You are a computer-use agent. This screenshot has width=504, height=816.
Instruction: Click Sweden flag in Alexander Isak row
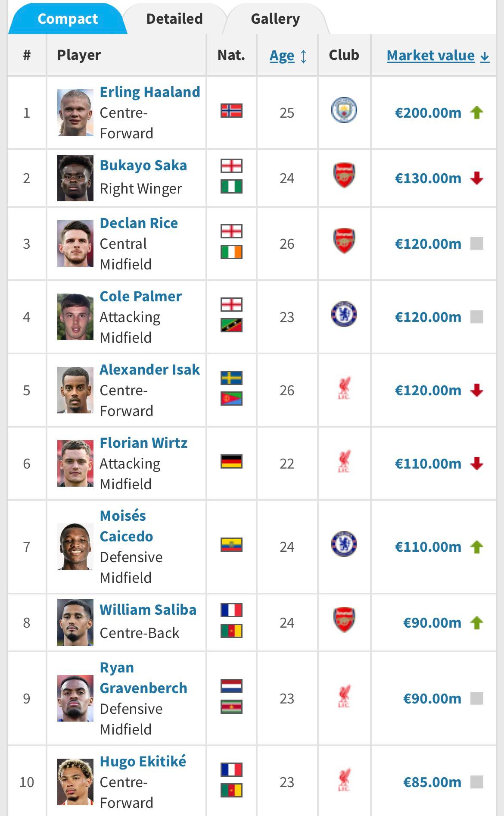point(231,378)
